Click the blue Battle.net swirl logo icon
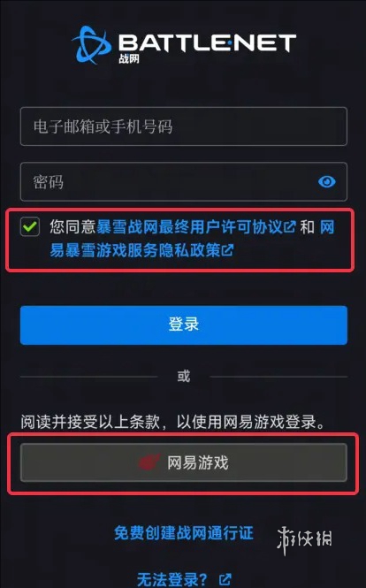366x588 pixels. (x=91, y=44)
